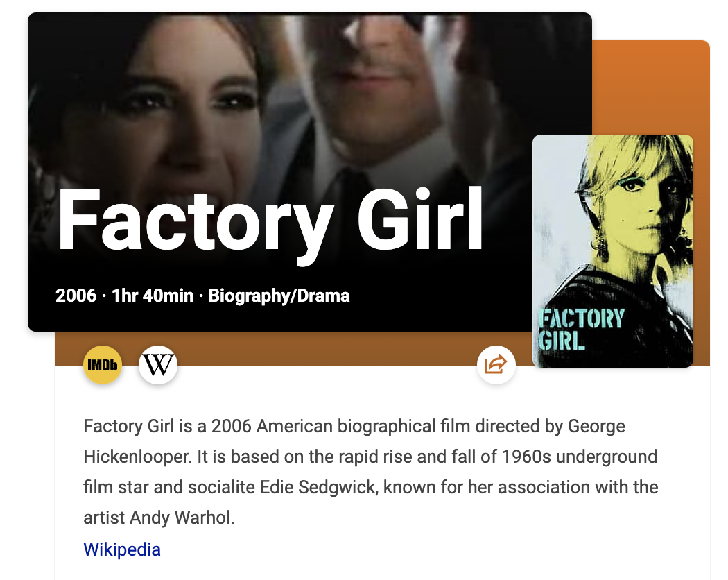Open the Factory Girl poster thumbnail
Viewport: 728px width, 580px height.
coord(612,251)
